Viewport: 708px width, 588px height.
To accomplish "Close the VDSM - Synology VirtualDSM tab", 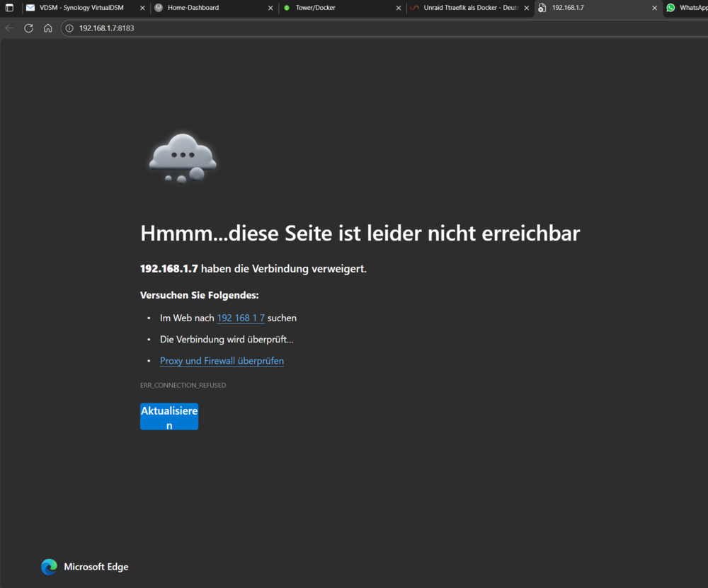I will [142, 8].
